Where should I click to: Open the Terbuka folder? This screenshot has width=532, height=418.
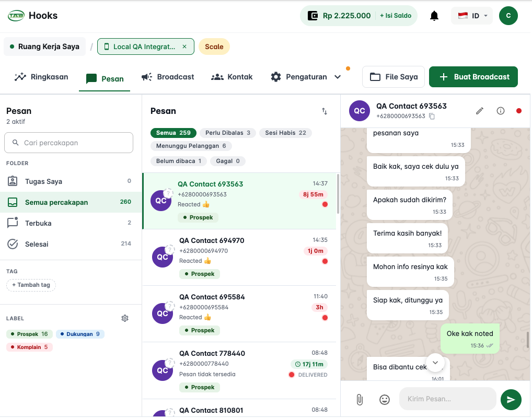pyautogui.click(x=71, y=223)
